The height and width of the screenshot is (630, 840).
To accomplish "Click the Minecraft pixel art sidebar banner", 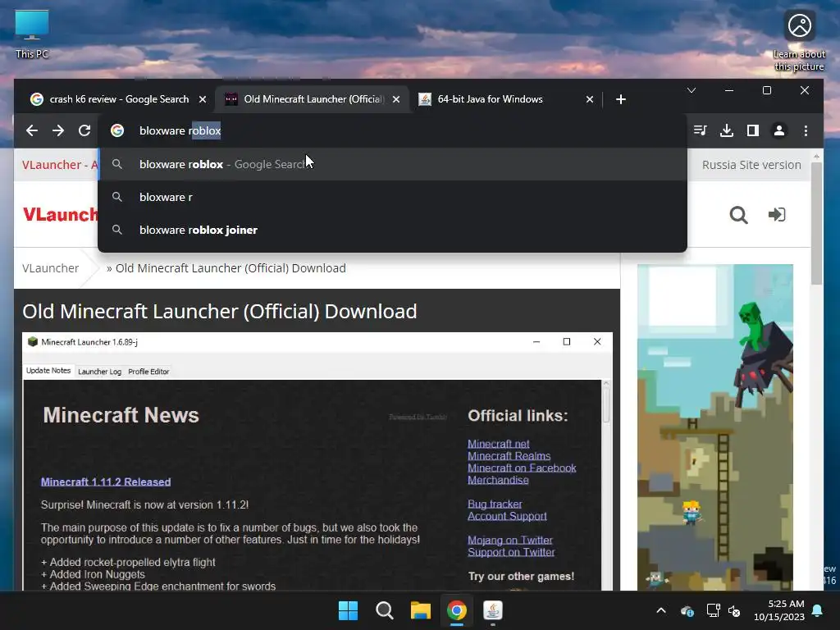I will (x=715, y=427).
